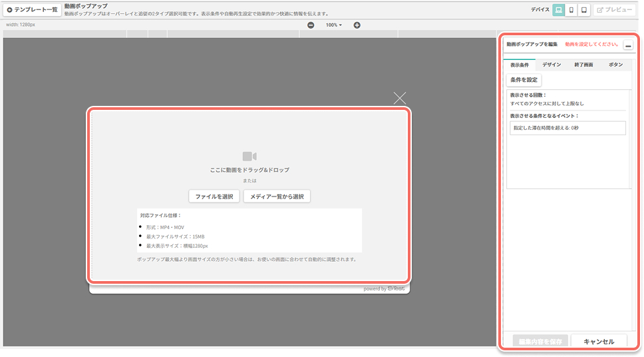644x357 pixels.
Task: Zoom out with the minus icon
Action: pyautogui.click(x=311, y=25)
